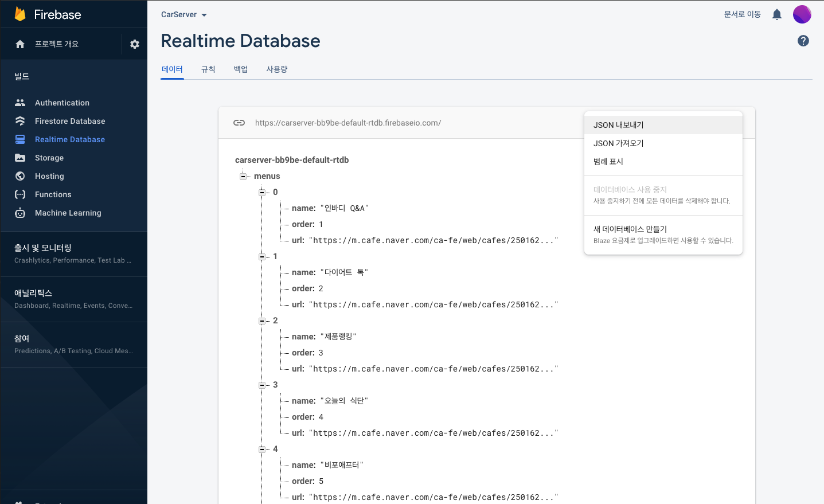The width and height of the screenshot is (824, 504).
Task: Collapse tree node 0
Action: click(x=262, y=192)
